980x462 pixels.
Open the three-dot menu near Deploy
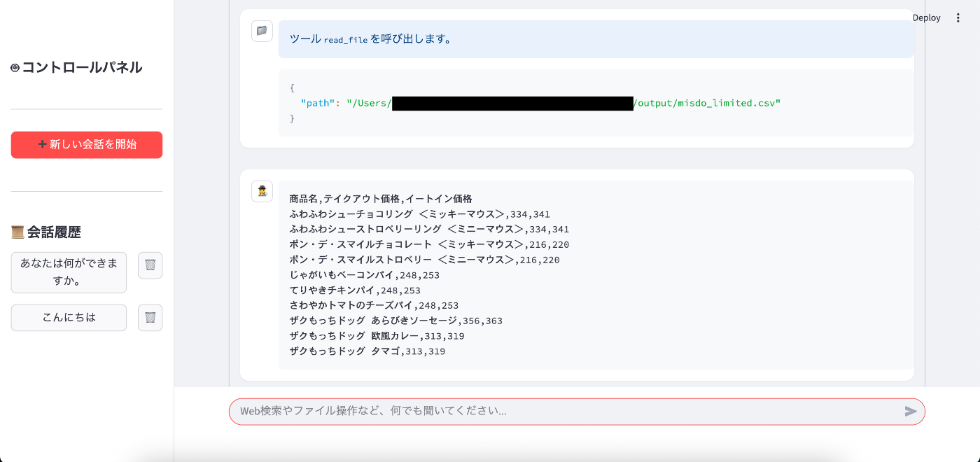958,17
